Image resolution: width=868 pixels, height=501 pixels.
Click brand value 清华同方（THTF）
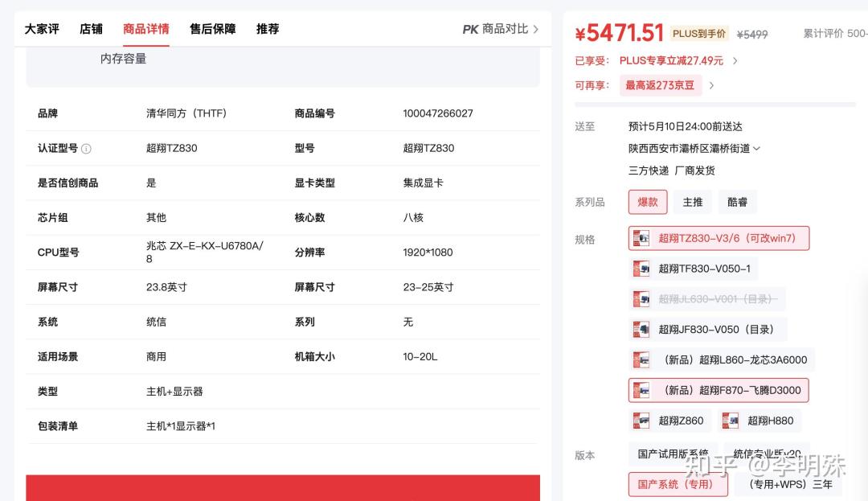[186, 113]
